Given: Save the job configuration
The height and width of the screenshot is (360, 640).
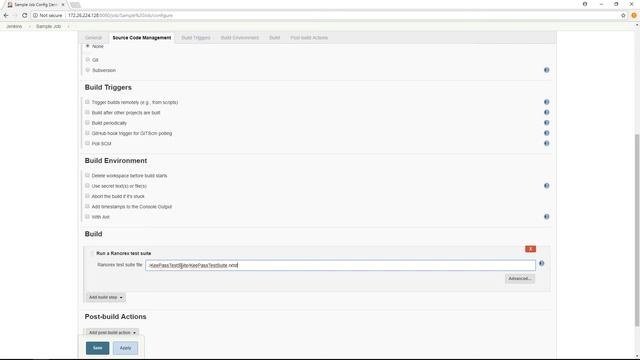Looking at the screenshot, I should click(x=98, y=348).
